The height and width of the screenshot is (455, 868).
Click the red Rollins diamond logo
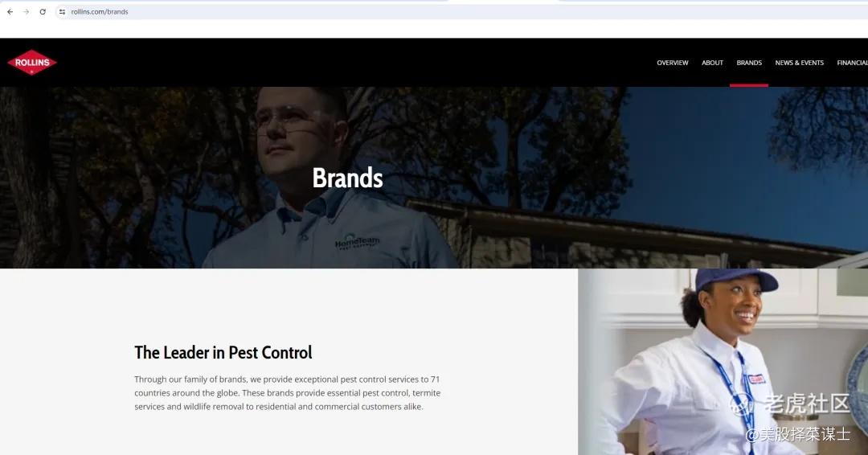pos(32,63)
